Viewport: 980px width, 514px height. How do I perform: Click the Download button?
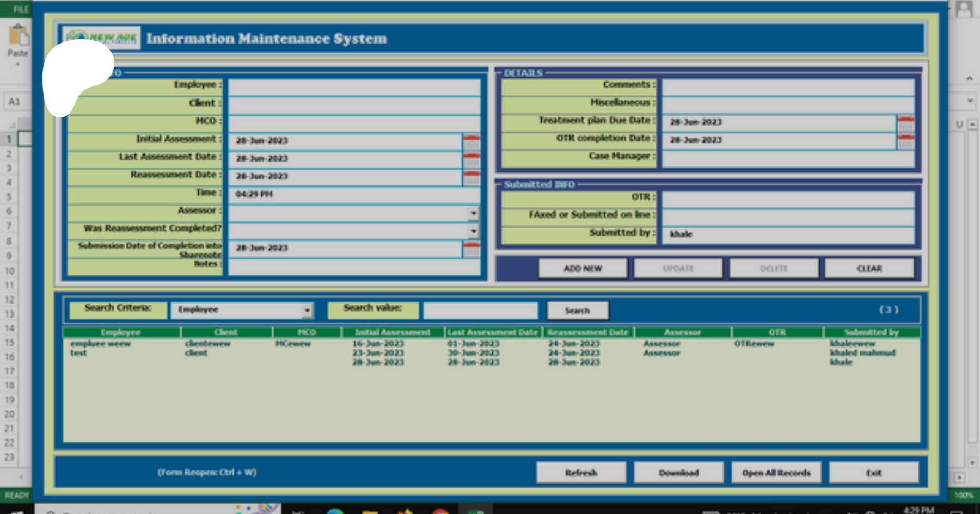tap(678, 473)
